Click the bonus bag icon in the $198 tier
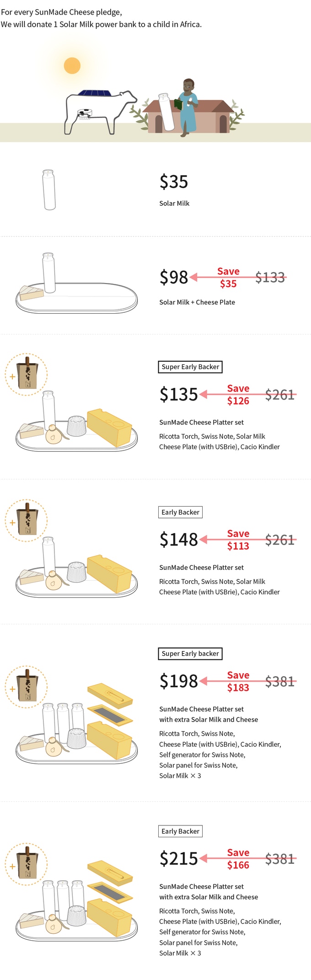311x980 pixels. pos(26,687)
